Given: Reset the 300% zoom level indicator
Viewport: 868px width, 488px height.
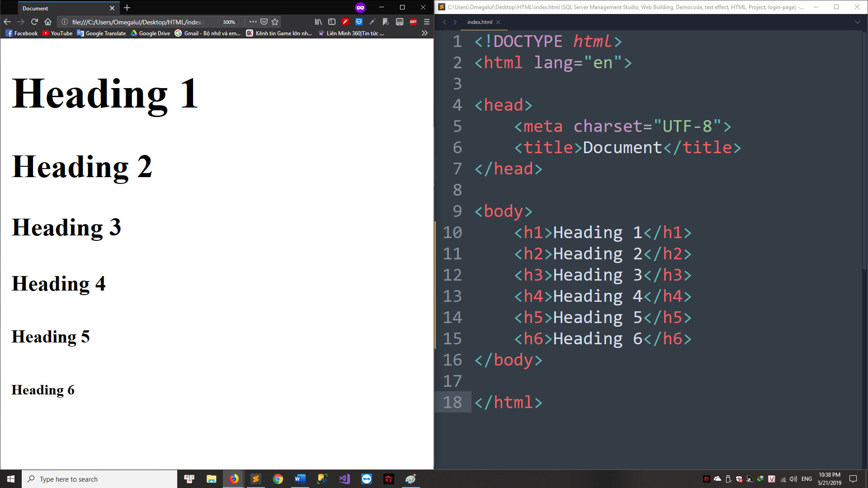Looking at the screenshot, I should 229,22.
